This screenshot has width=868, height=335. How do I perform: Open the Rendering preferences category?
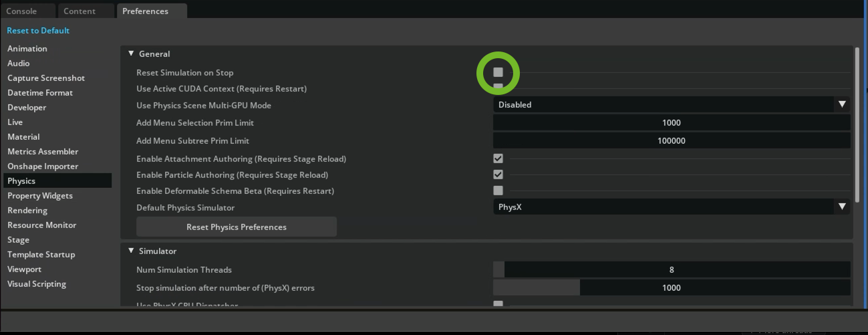(x=27, y=211)
